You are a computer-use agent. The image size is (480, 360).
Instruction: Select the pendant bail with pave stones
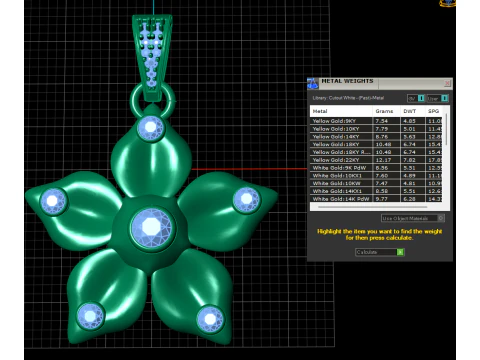[152, 57]
